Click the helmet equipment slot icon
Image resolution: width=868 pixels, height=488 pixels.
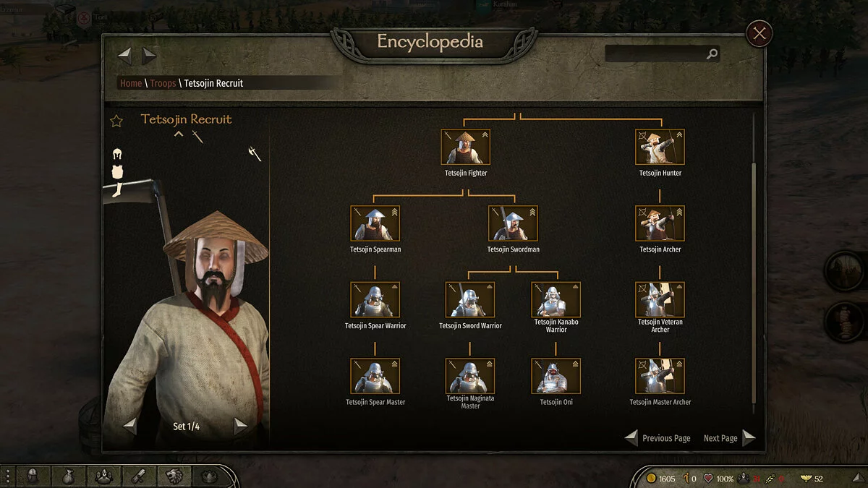pyautogui.click(x=116, y=154)
